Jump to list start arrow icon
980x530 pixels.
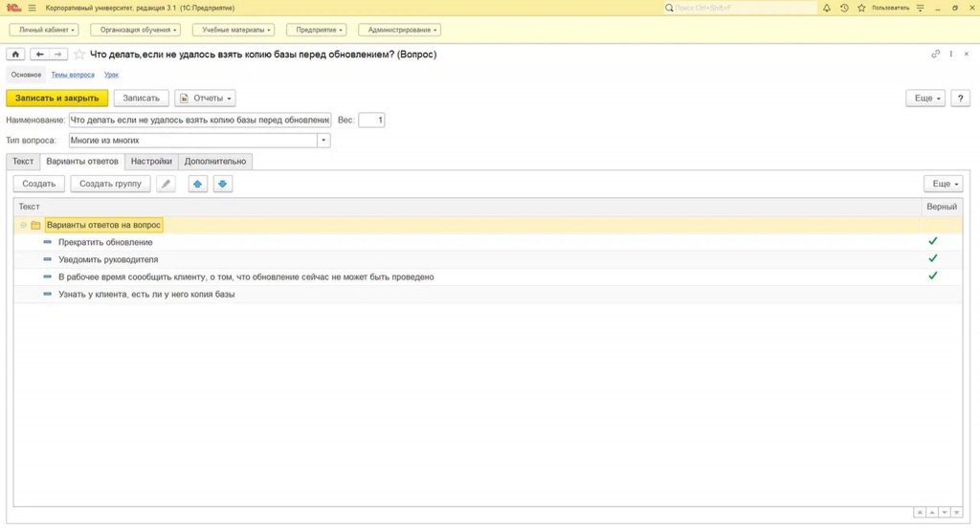click(920, 513)
